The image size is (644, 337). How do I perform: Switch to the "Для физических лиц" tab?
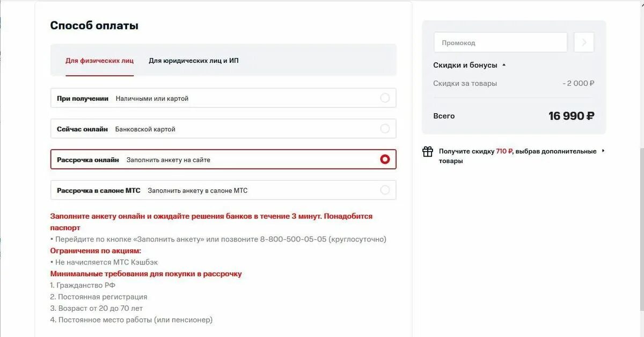[x=99, y=61]
